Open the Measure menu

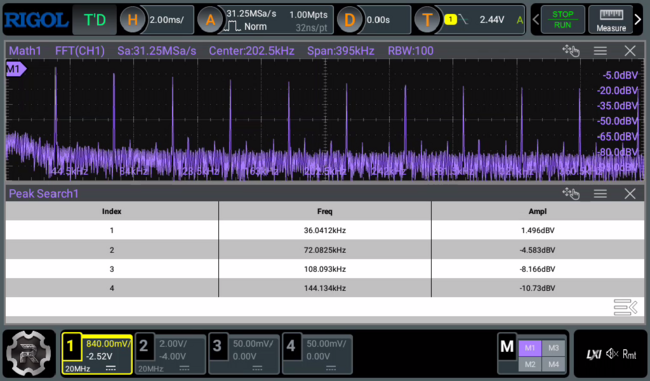point(611,20)
